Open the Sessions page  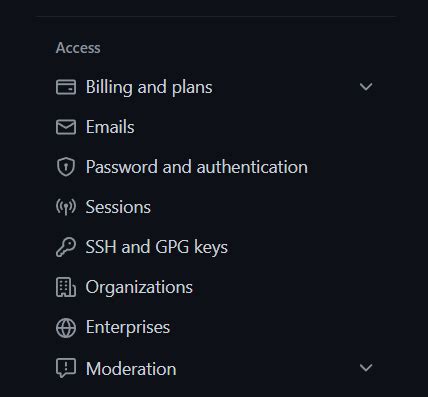(118, 207)
